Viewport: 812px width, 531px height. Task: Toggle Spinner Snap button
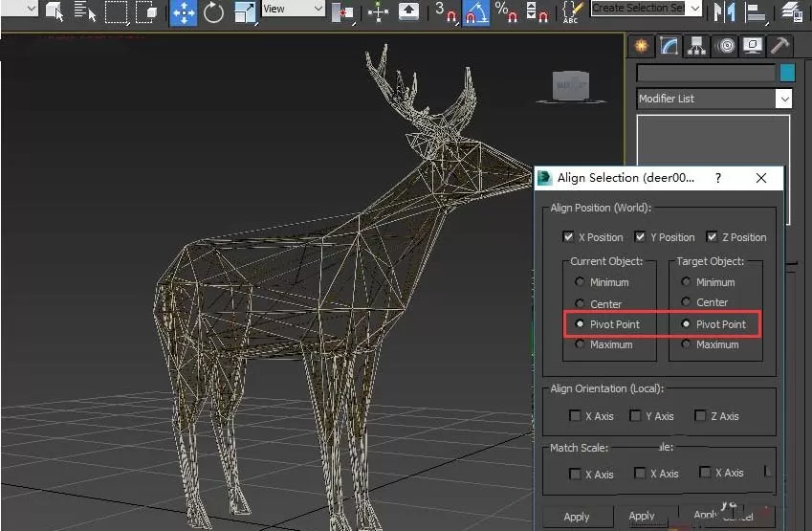(537, 11)
